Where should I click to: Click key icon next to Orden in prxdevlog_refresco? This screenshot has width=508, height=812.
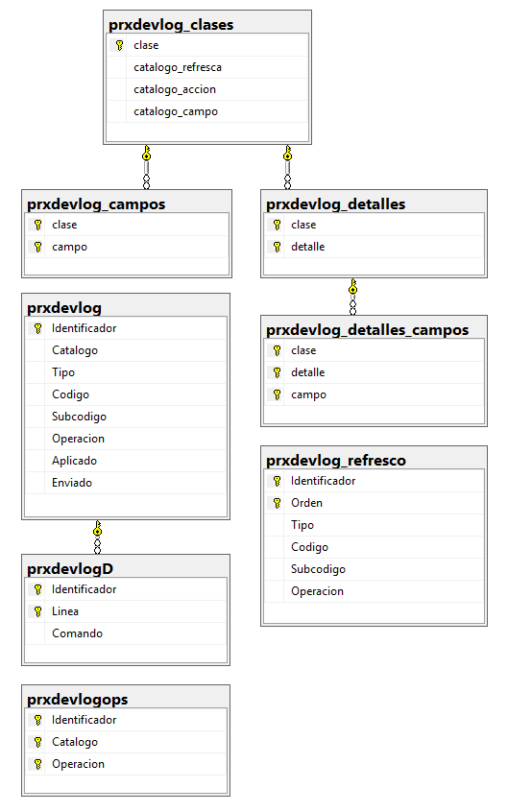(277, 503)
